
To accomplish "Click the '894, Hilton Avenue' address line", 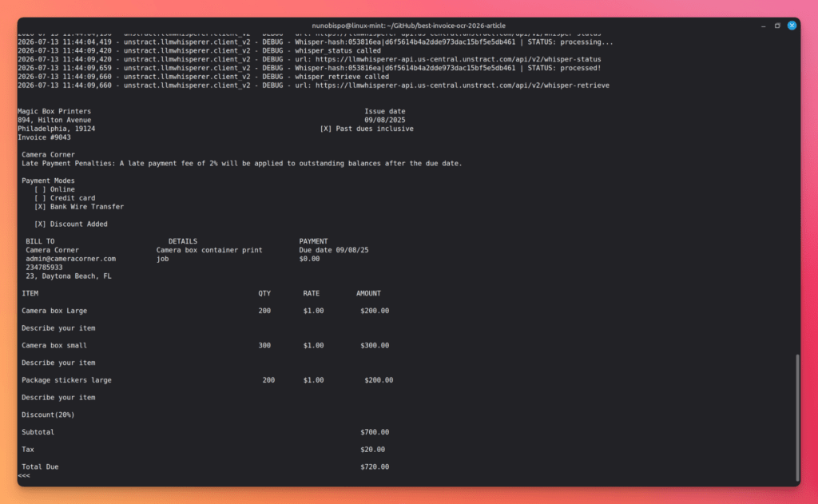I will [x=54, y=121].
